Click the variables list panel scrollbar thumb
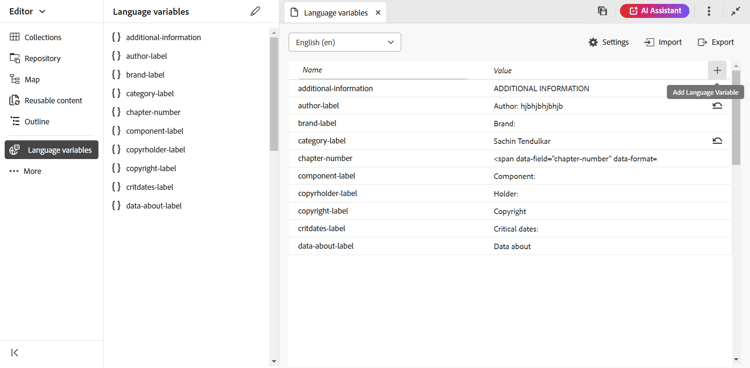 (x=274, y=94)
